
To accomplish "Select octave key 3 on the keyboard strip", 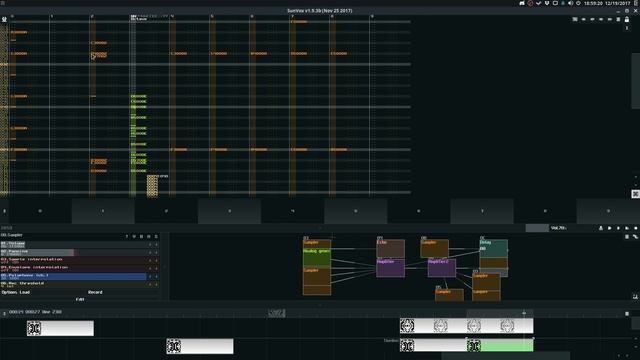I will click(x=229, y=211).
